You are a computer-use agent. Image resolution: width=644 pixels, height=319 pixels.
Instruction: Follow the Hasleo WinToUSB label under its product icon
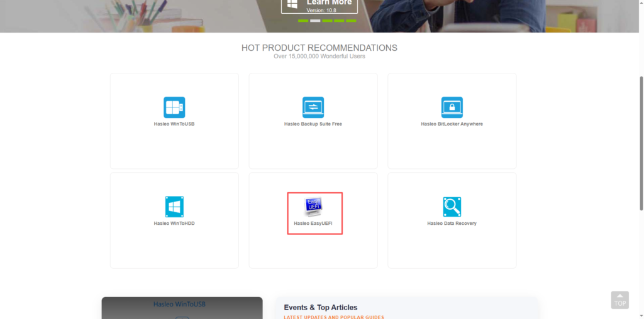174,124
